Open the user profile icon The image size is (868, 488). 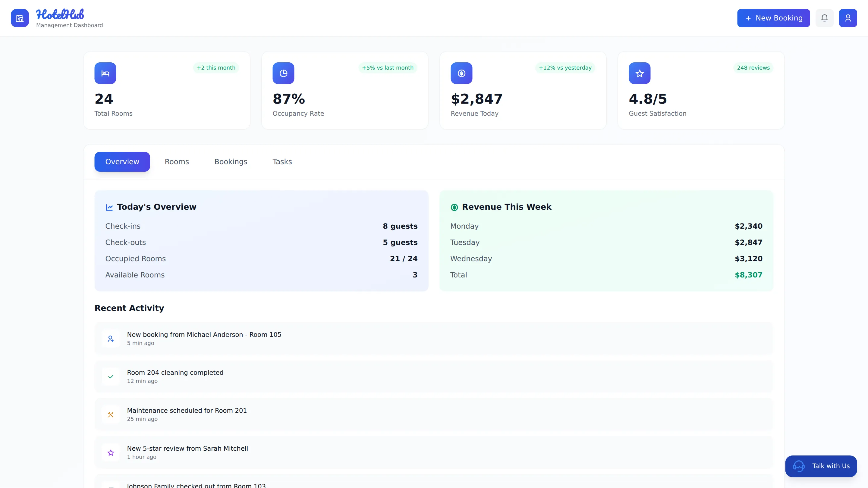point(848,18)
